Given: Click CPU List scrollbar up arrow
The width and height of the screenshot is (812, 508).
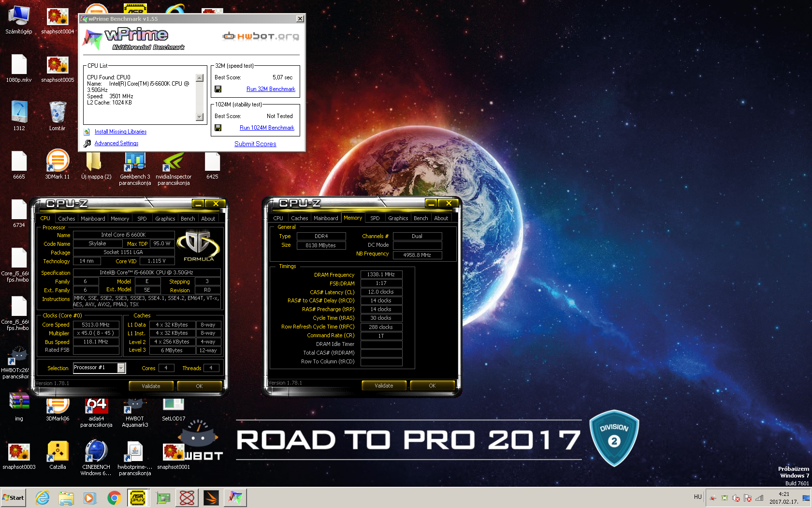Looking at the screenshot, I should [x=200, y=78].
